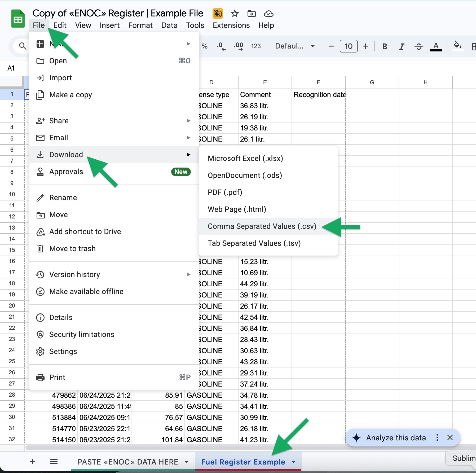
Task: Open more options in Analyze this data chip
Action: point(437,437)
